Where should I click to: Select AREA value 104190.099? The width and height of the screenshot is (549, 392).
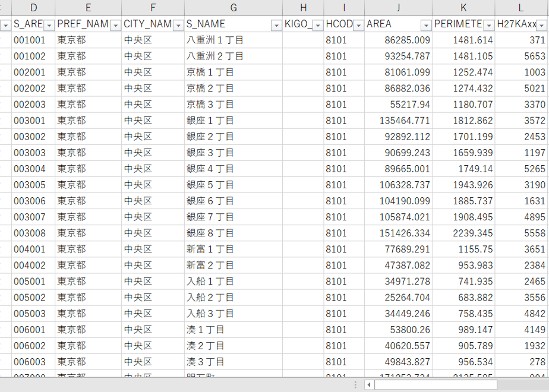coord(399,201)
